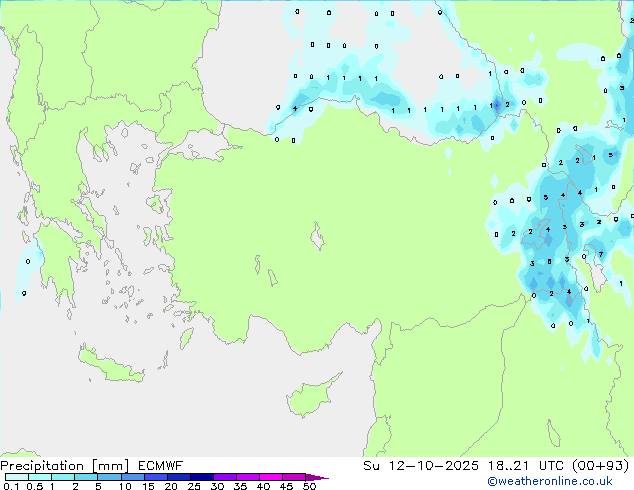Click the 20–25 mm legend color swatch
The width and height of the screenshot is (634, 490).
pyautogui.click(x=178, y=477)
